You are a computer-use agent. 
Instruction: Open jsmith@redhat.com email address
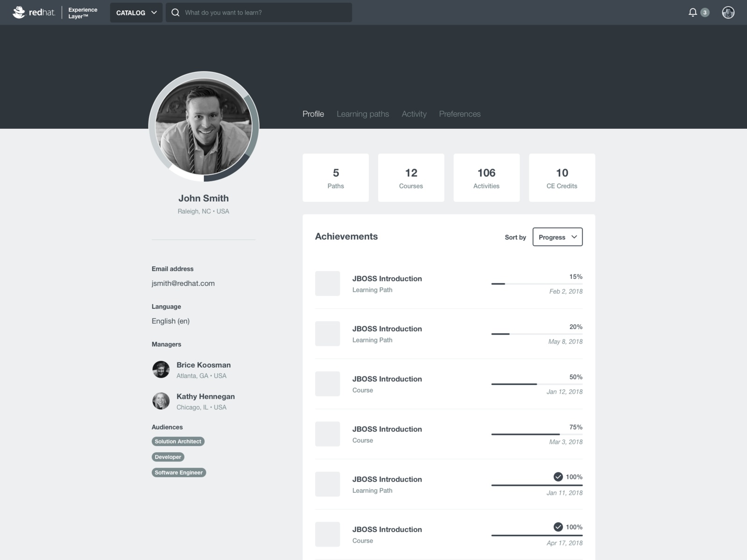(183, 283)
